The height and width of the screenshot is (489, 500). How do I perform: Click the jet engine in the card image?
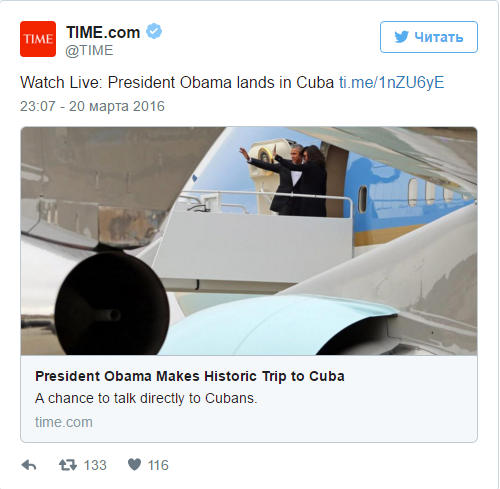pos(112,304)
